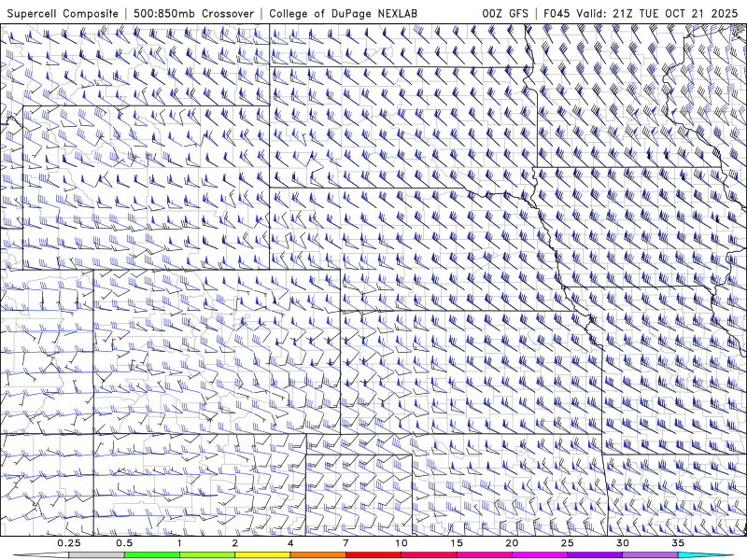This screenshot has height=560, width=747.
Task: Click the scale label 35
Action: click(x=678, y=543)
